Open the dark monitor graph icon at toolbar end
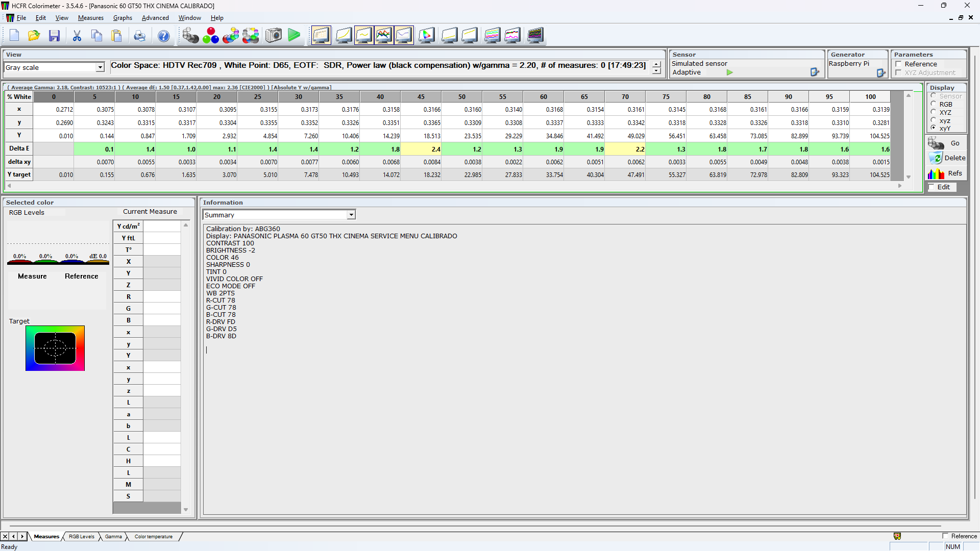Viewport: 980px width, 551px height. (x=535, y=36)
